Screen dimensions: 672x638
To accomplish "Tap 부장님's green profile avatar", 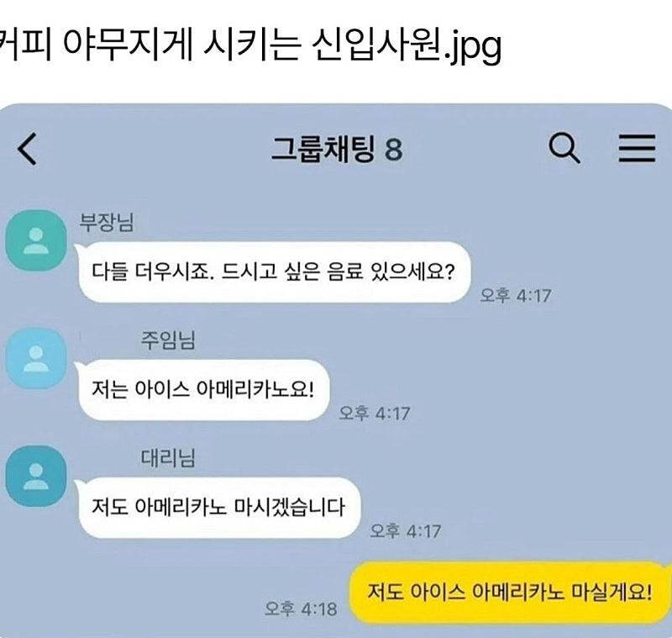I will tap(36, 240).
